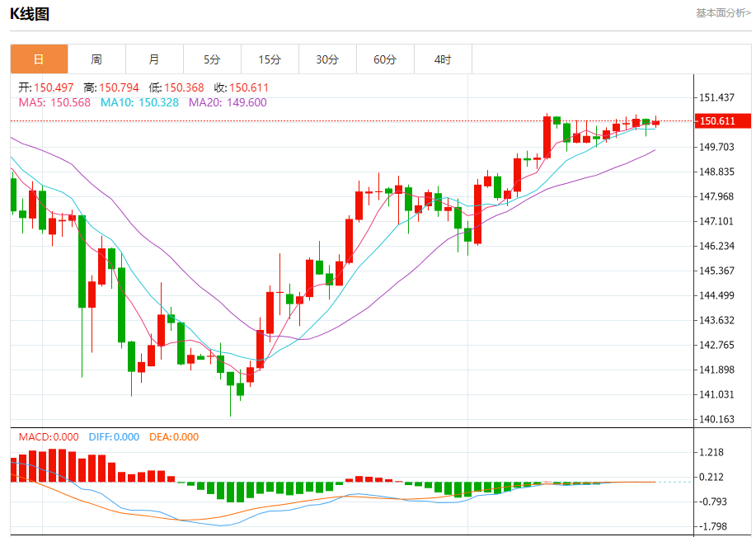Open the 30分 timeframe tab
The height and width of the screenshot is (537, 756).
(x=327, y=59)
